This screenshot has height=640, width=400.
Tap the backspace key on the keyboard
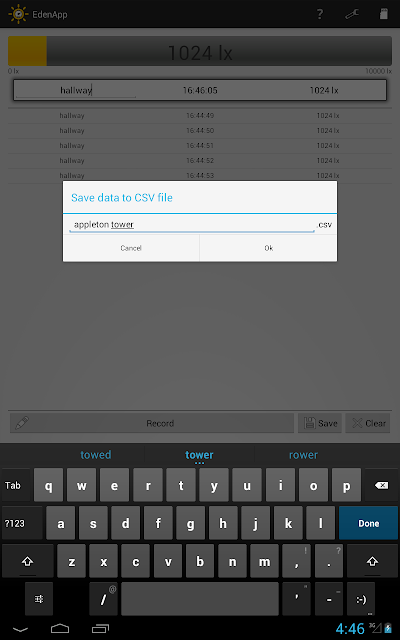[381, 485]
